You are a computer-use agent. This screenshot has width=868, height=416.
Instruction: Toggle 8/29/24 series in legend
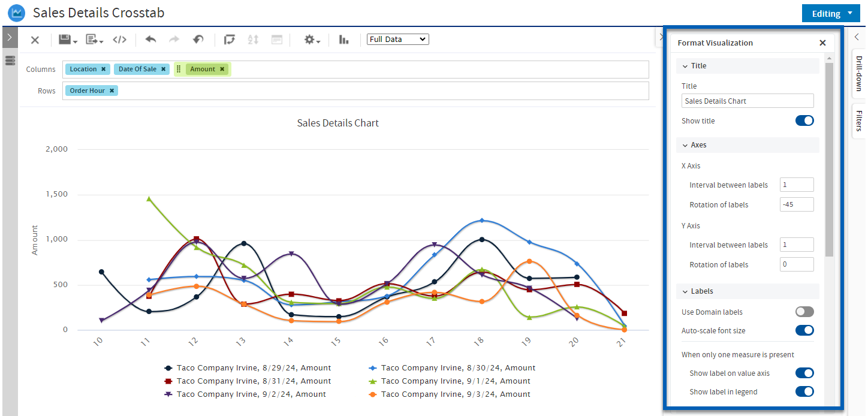point(248,368)
